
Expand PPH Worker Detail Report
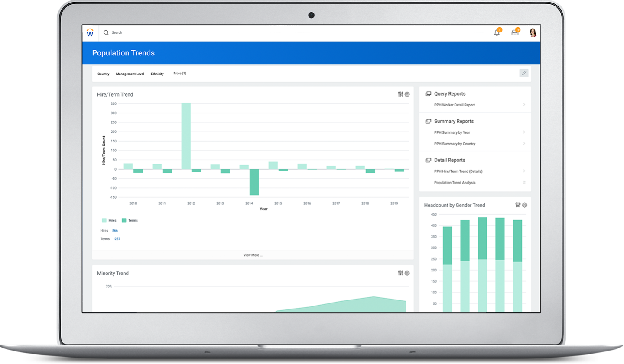click(x=454, y=105)
